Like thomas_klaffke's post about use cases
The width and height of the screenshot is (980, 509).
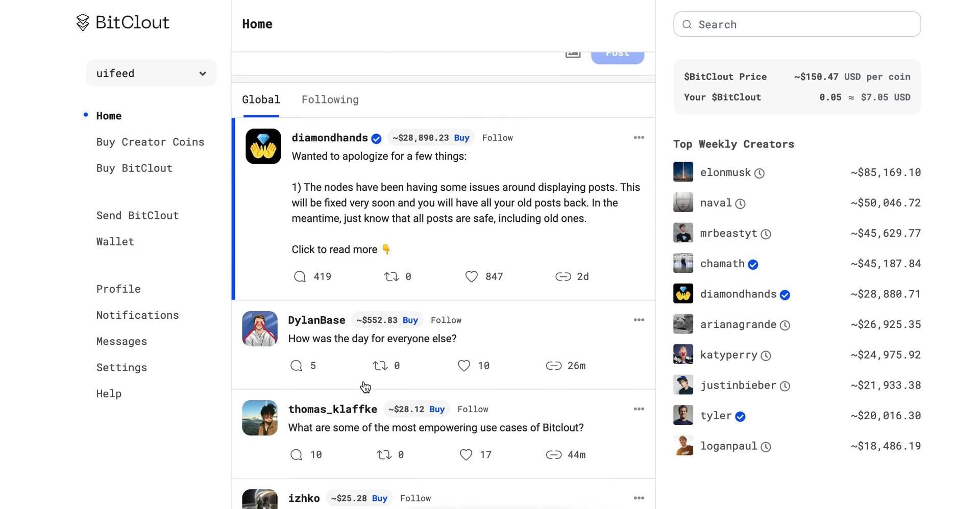pyautogui.click(x=465, y=454)
